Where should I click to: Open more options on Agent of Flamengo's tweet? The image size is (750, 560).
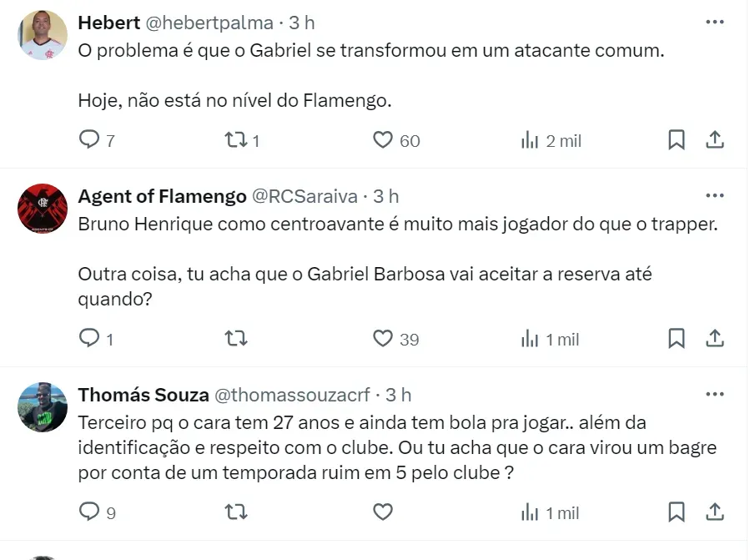click(x=715, y=196)
